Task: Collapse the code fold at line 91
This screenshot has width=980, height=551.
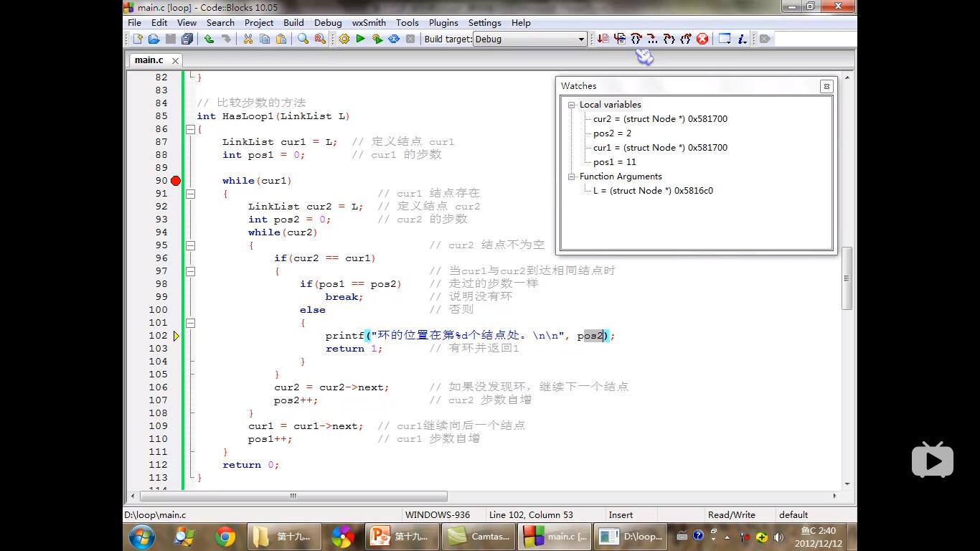Action: pyautogui.click(x=190, y=194)
